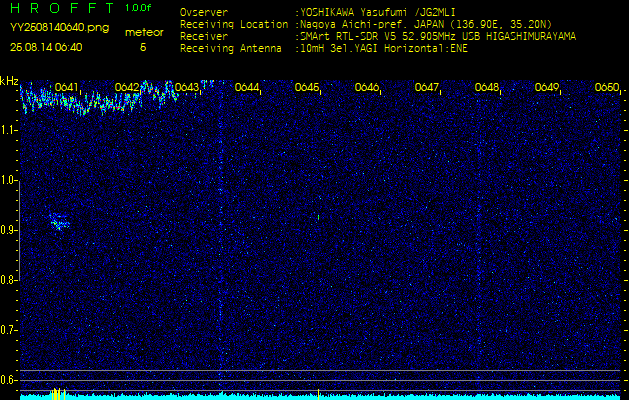Viewport: 629px width, 400px height.
Task: Click the 0644 time marker
Action: coord(247,87)
